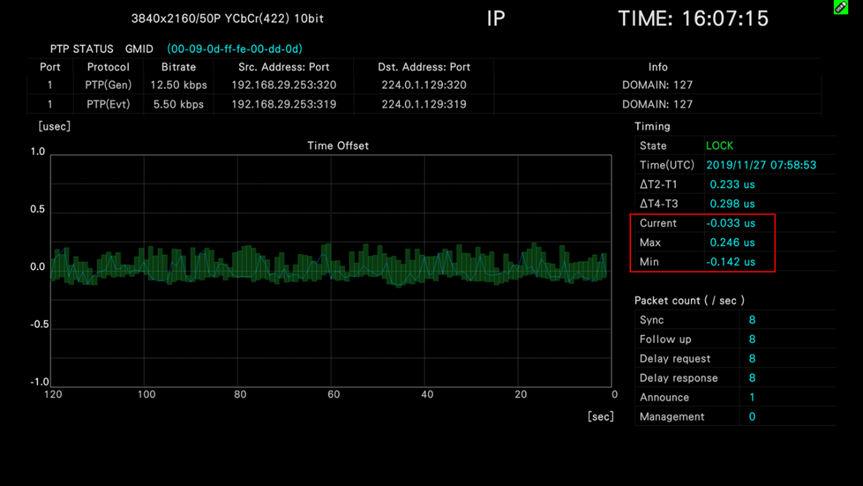Click the 3840x2160/50P video format text
Viewport: 863px width, 486px height.
[227, 19]
